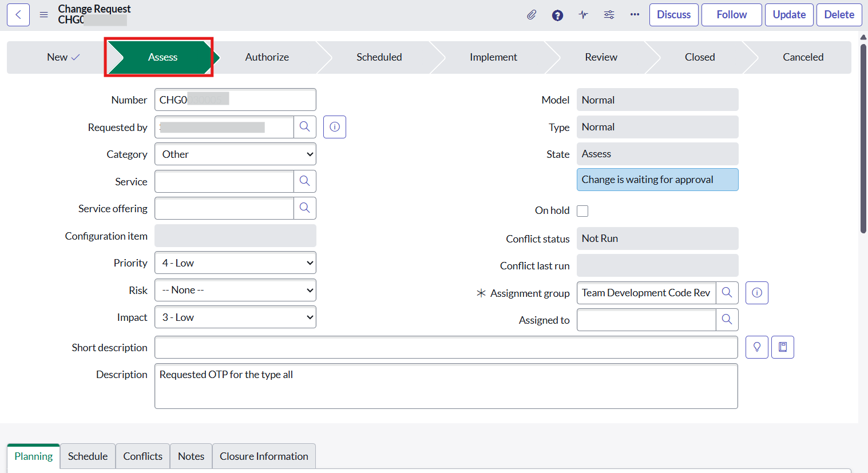This screenshot has width=868, height=473.
Task: Click the Change Request header title
Action: coord(94,9)
